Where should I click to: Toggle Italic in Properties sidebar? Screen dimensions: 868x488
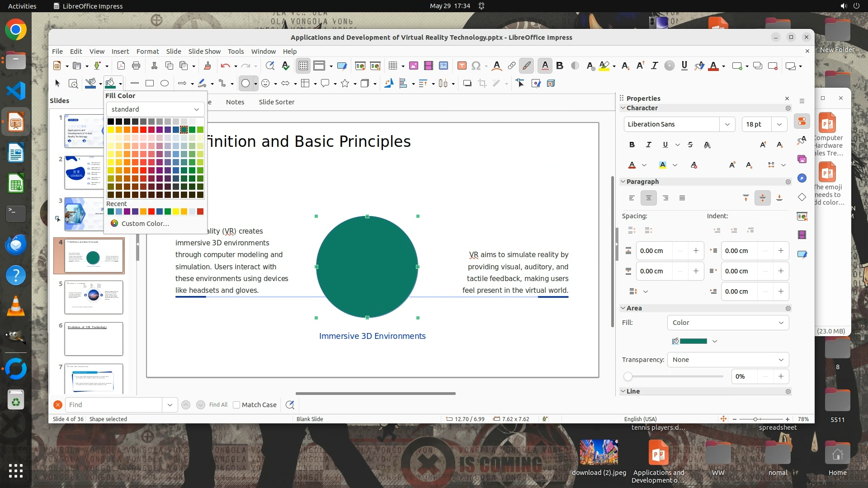(x=649, y=145)
